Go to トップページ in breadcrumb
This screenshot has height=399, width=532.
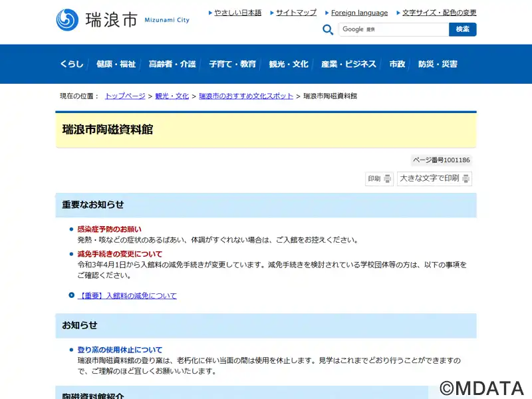[124, 96]
